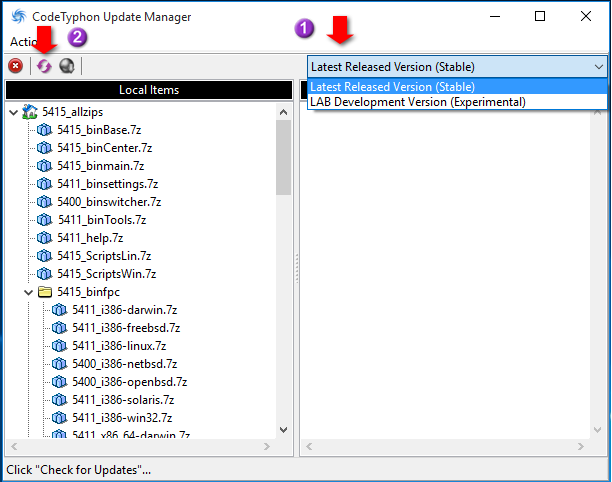Image resolution: width=612 pixels, height=482 pixels.
Task: Click right panel horizontal scroll right arrow
Action: 581,446
